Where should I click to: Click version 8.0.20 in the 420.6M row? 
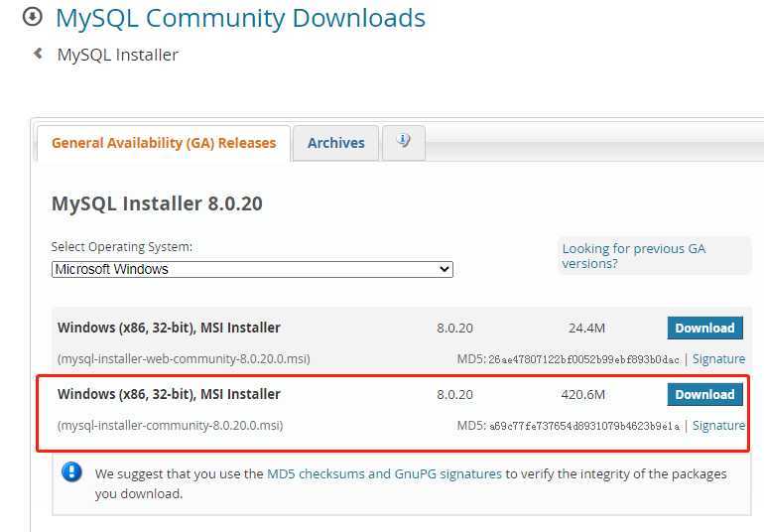pyautogui.click(x=454, y=394)
